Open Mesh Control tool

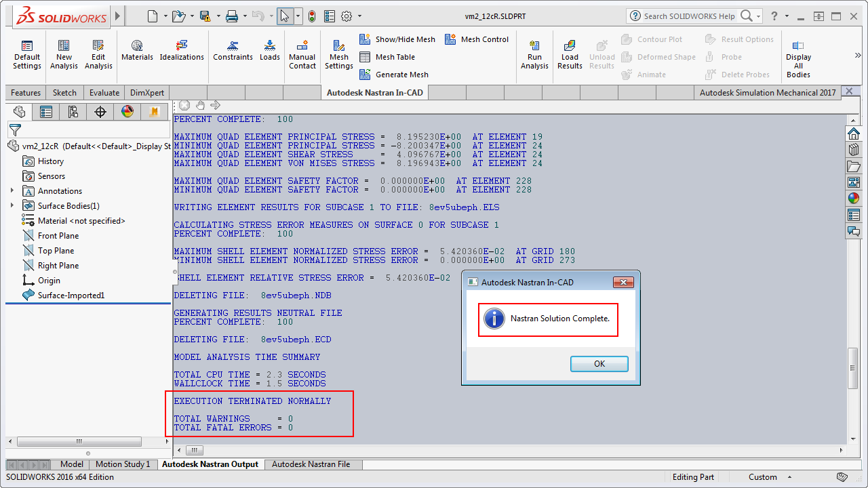pos(477,39)
